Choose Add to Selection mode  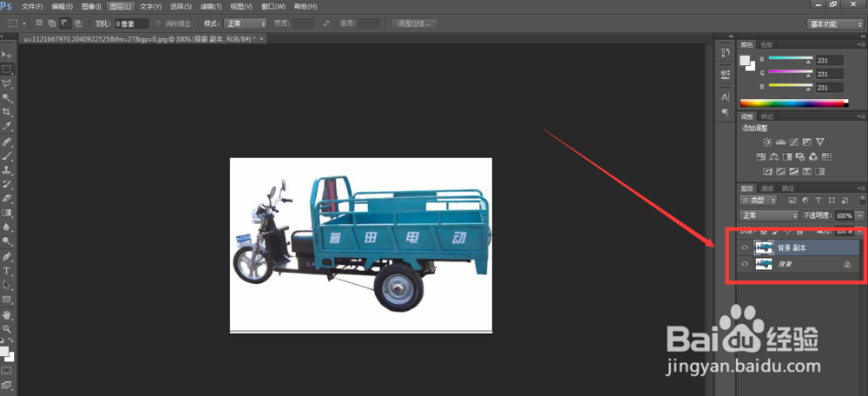52,23
